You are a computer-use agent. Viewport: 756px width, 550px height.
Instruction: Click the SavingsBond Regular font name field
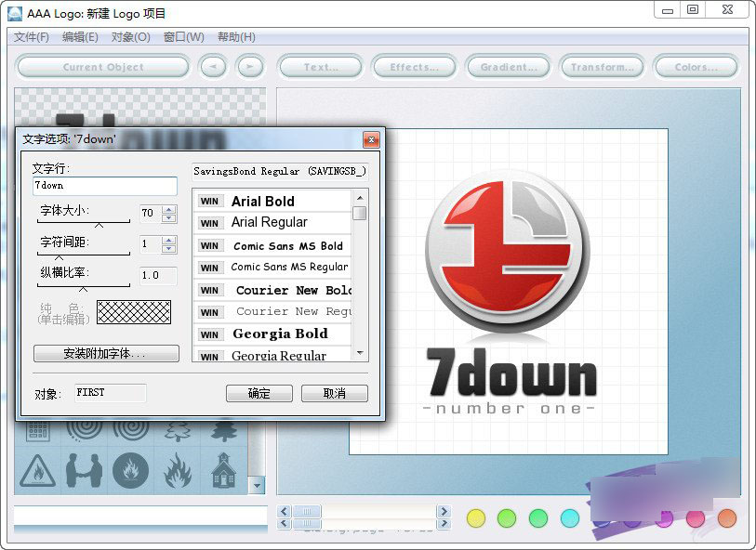click(280, 172)
